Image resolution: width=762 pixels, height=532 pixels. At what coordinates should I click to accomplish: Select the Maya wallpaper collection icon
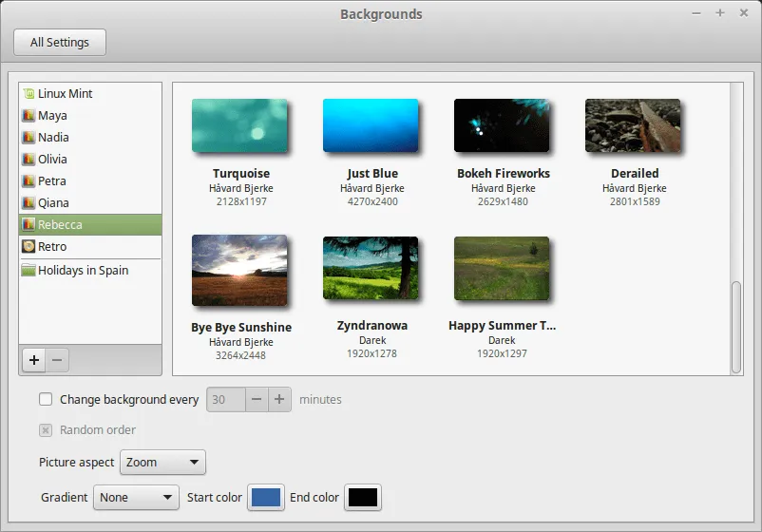tap(29, 116)
